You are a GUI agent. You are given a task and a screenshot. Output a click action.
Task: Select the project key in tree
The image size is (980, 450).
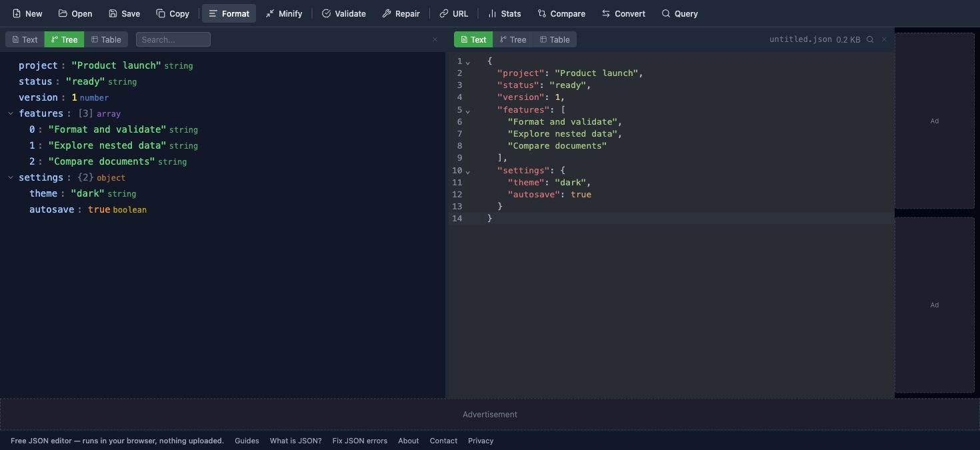[x=38, y=65]
